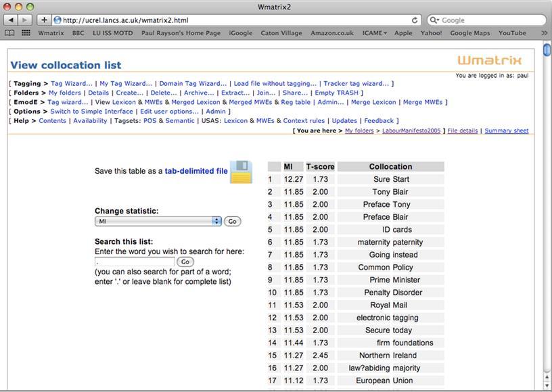Open the Tag Wizard link in Tagging

[72, 83]
